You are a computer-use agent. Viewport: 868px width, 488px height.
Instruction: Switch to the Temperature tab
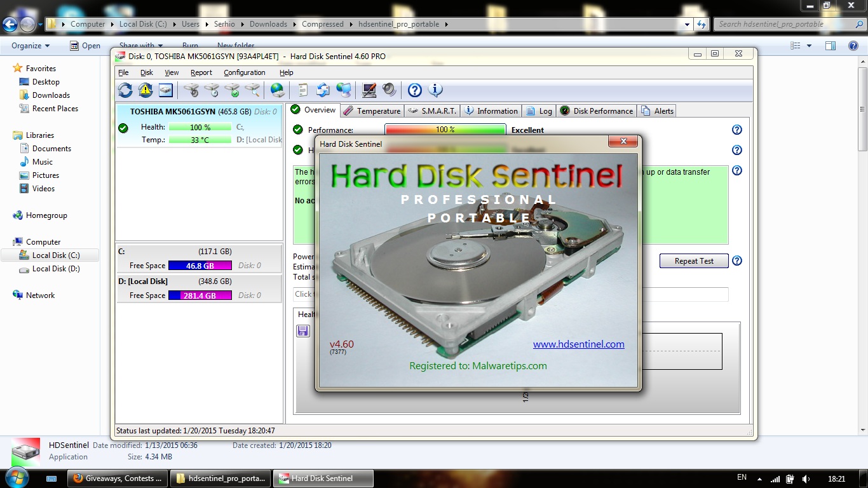(x=372, y=111)
